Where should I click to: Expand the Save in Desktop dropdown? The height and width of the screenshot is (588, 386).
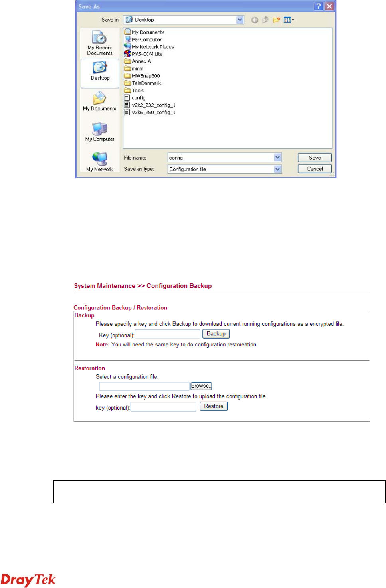point(240,20)
